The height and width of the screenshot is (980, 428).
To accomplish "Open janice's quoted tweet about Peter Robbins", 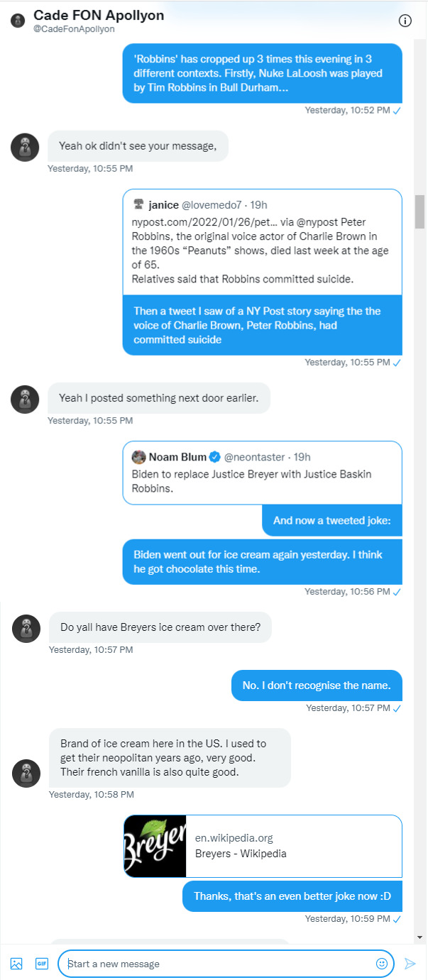I will (263, 241).
